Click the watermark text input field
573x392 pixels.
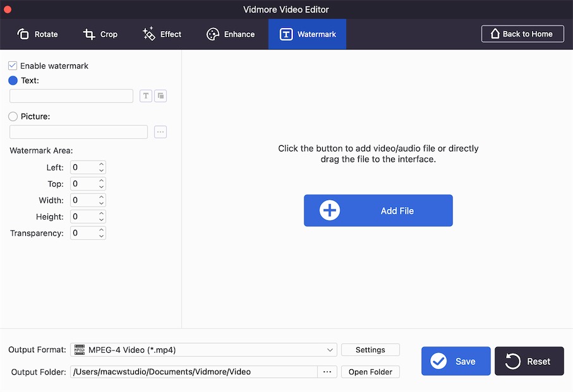coord(71,96)
